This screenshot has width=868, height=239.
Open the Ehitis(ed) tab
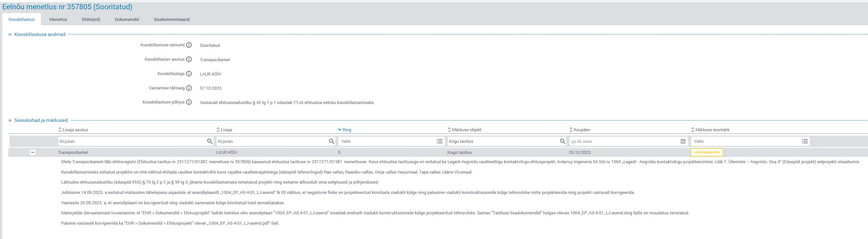coord(91,20)
